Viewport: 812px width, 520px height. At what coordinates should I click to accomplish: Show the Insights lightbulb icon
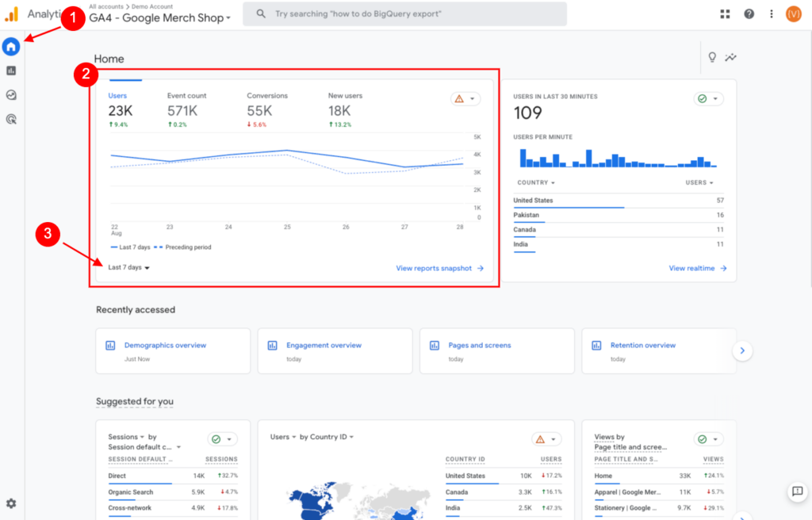pyautogui.click(x=712, y=57)
